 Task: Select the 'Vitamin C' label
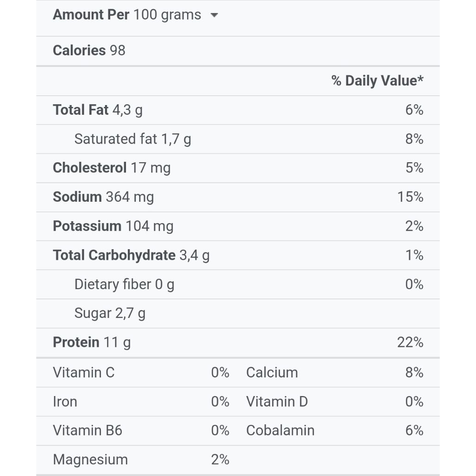tap(84, 373)
